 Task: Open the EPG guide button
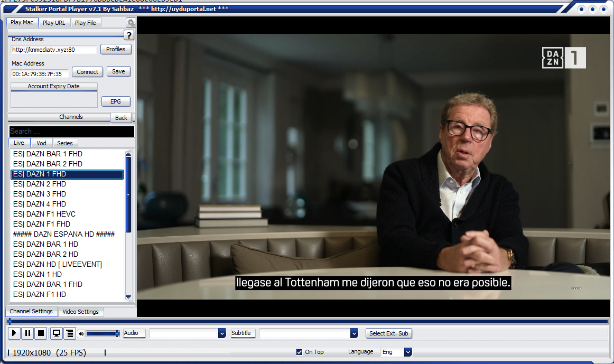[x=115, y=101]
